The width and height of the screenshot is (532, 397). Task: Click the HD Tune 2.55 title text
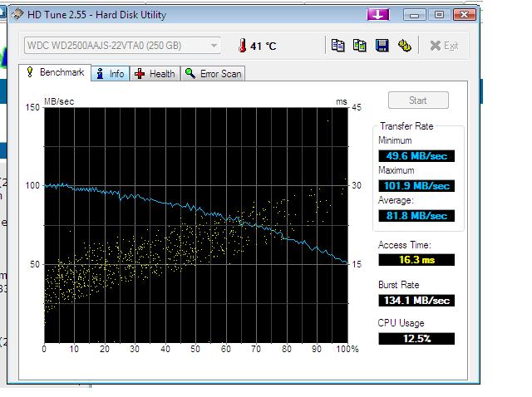96,15
